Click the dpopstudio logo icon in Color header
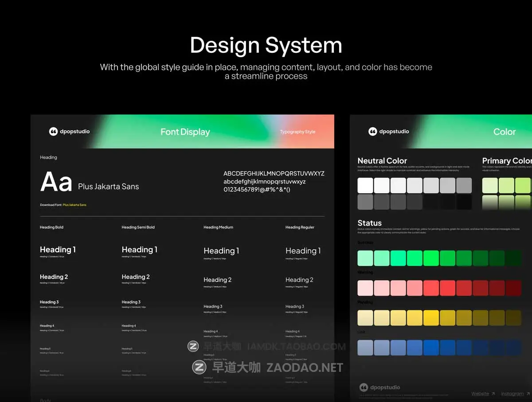This screenshot has width=532, height=402. pos(373,131)
